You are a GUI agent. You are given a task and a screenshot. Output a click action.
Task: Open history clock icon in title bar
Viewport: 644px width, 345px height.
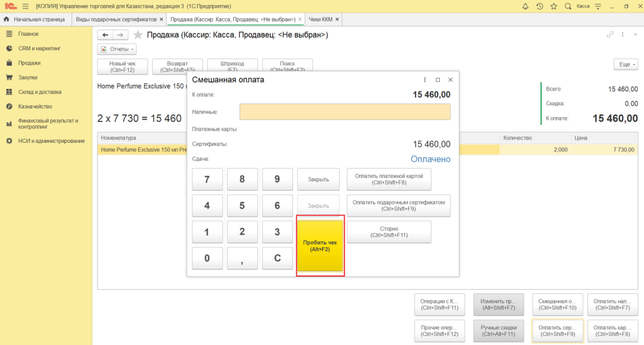[x=540, y=6]
